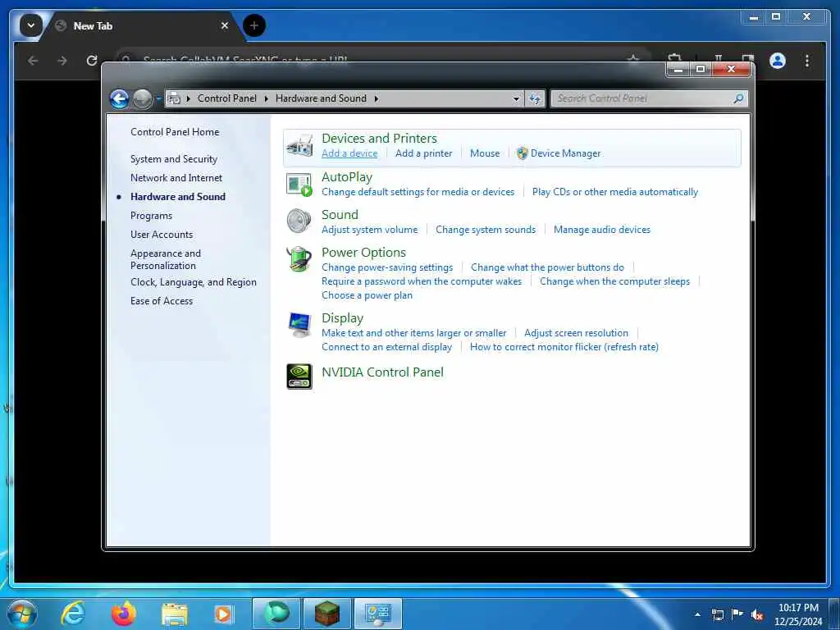
Task: Click Adjust screen resolution
Action: 576,333
